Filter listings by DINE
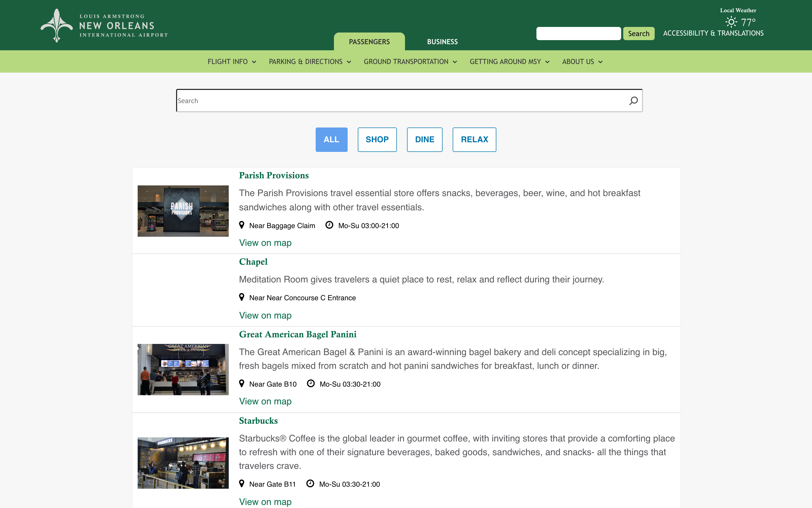Screen dimensions: 812x508 pyautogui.click(x=425, y=139)
